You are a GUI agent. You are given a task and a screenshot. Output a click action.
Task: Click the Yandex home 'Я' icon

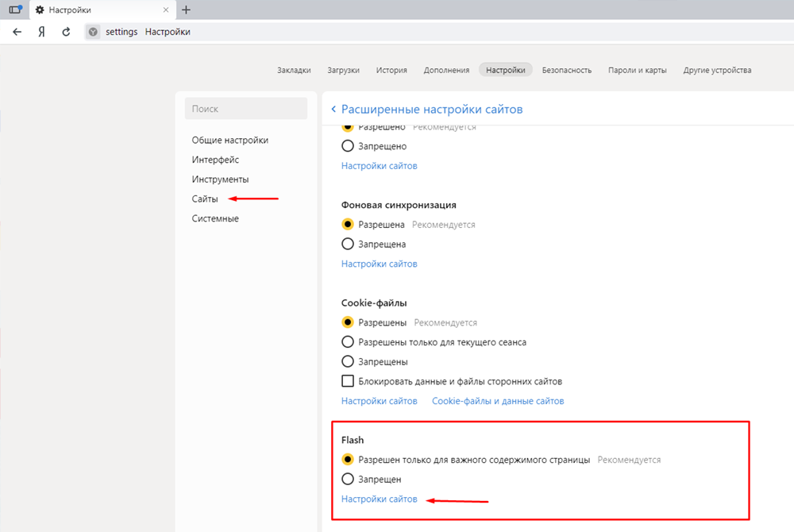coord(41,32)
